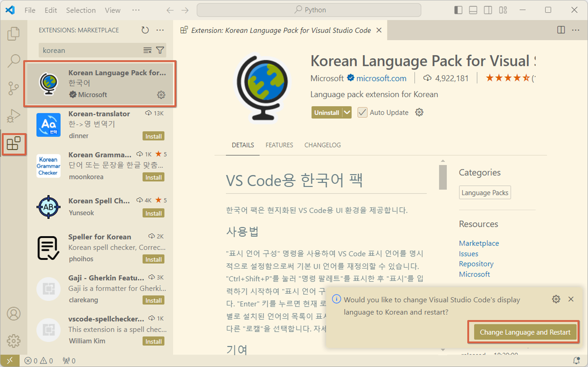588x367 pixels.
Task: Click Change Language and Restart button
Action: point(525,332)
